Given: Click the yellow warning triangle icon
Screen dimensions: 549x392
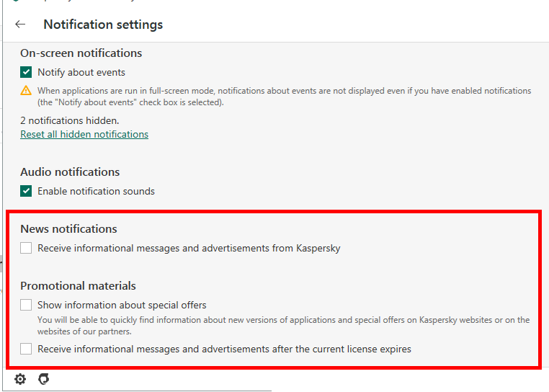Looking at the screenshot, I should (26, 91).
